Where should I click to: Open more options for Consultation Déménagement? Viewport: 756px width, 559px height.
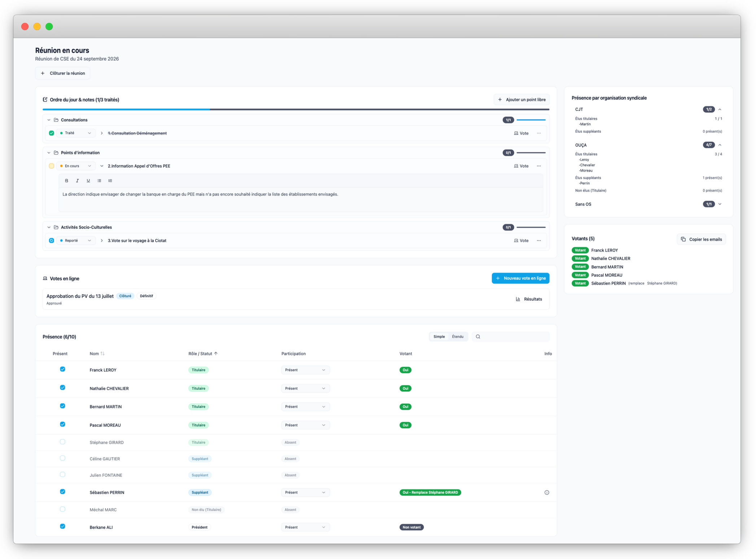[539, 133]
